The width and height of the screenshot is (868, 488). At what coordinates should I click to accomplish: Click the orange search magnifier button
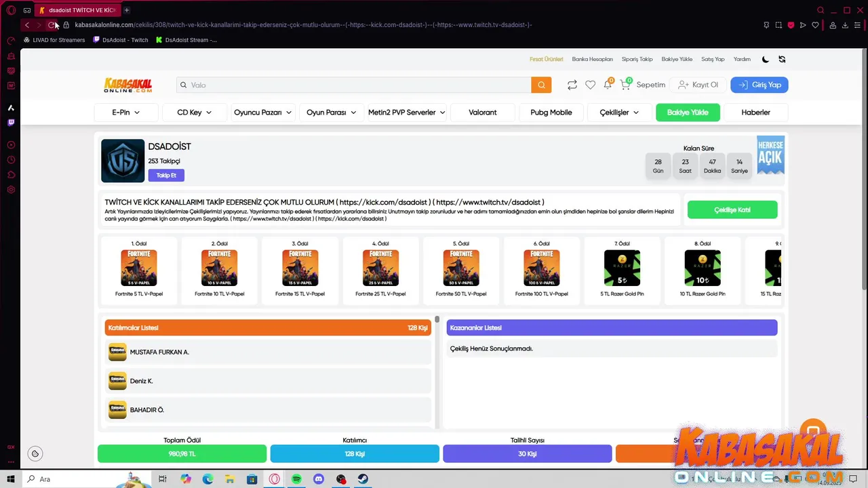pos(541,85)
